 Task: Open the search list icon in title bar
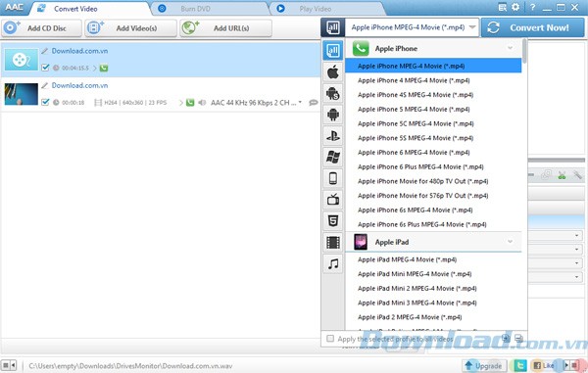coord(503,7)
